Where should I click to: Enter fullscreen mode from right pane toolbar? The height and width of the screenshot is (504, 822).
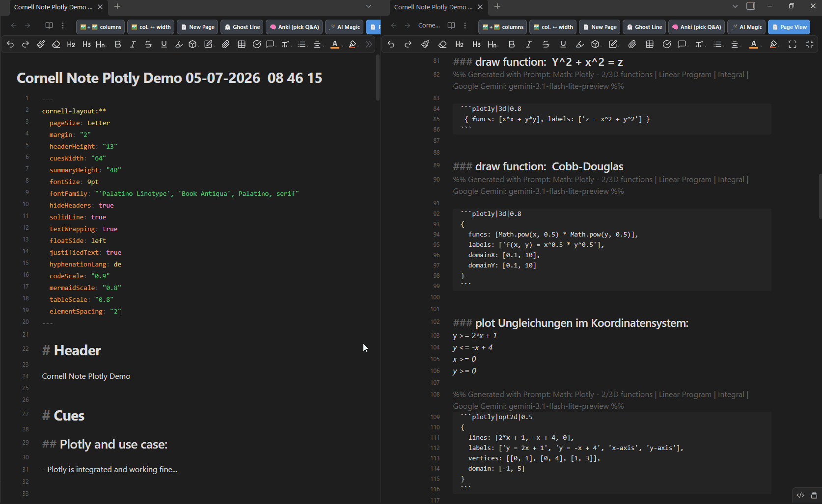point(793,45)
